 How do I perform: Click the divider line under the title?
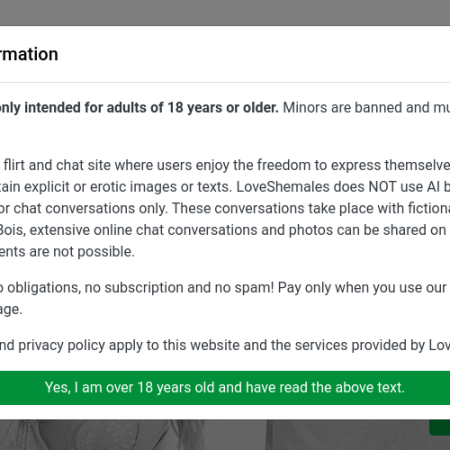[225, 82]
